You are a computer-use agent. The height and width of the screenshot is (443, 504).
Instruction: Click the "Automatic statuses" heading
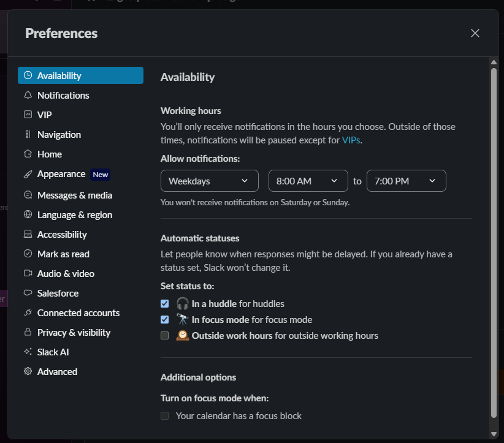coord(200,238)
